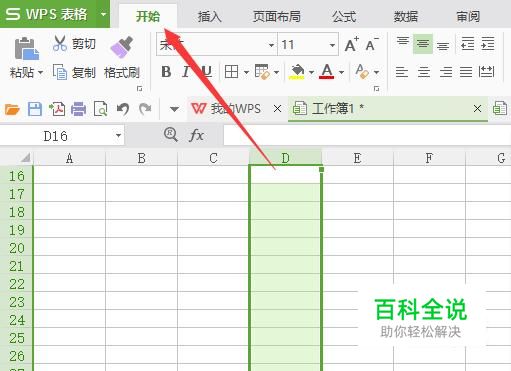
Task: Decrease the cell indent
Action: tap(467, 44)
